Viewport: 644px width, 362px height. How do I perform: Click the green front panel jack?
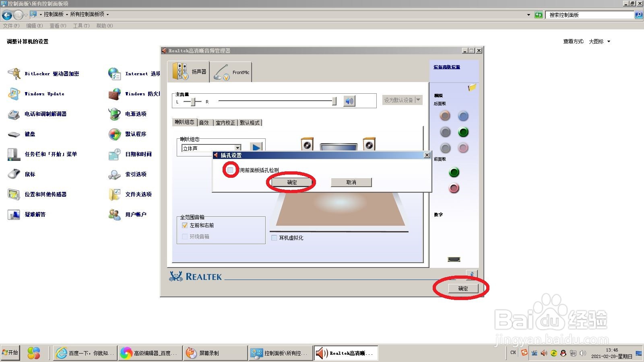(454, 172)
